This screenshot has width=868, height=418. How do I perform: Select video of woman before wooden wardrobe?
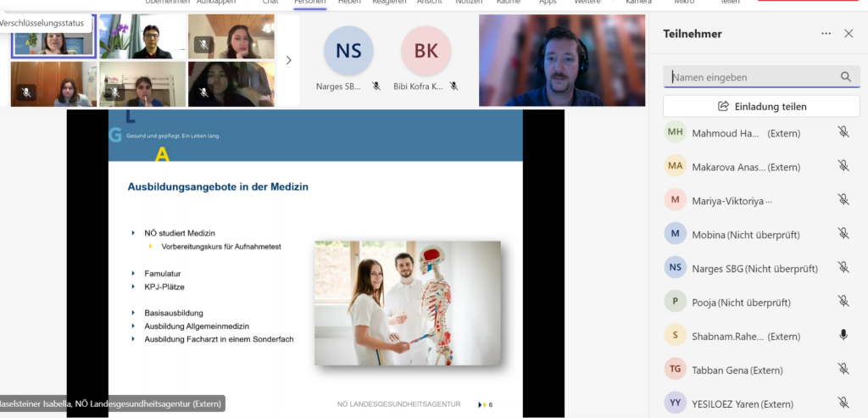(53, 84)
